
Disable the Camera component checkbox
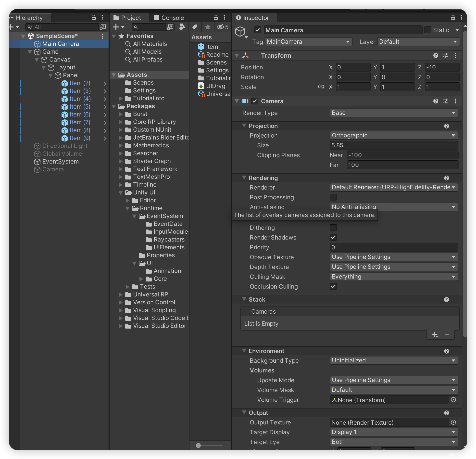coord(255,101)
